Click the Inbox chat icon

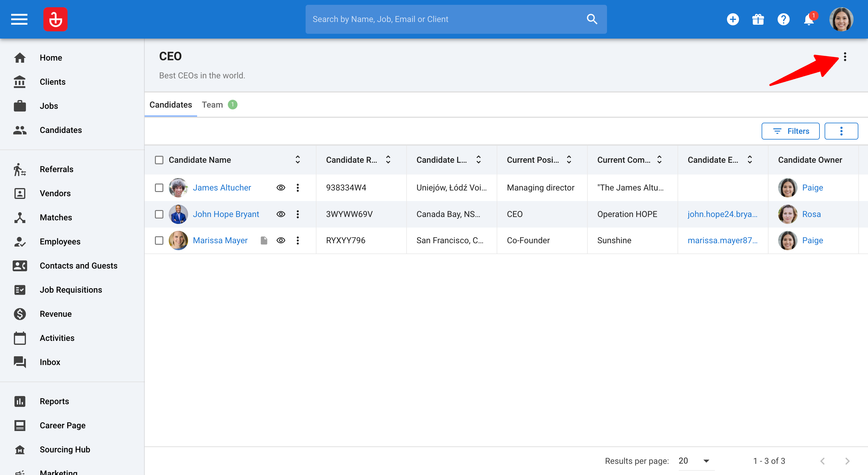[20, 362]
